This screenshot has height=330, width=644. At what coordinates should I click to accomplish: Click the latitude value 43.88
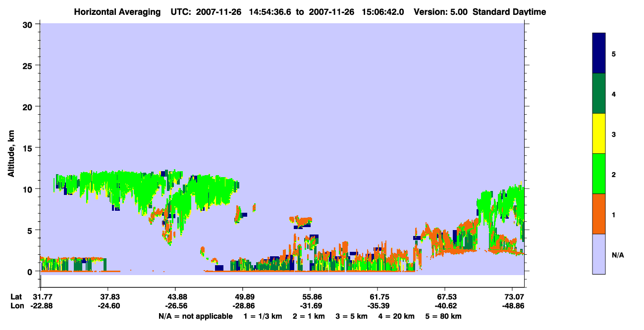[175, 297]
